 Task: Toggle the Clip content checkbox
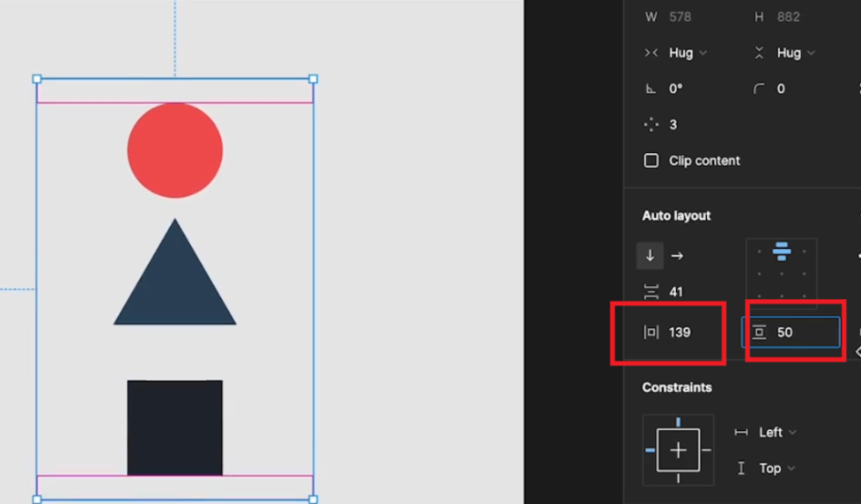(651, 161)
